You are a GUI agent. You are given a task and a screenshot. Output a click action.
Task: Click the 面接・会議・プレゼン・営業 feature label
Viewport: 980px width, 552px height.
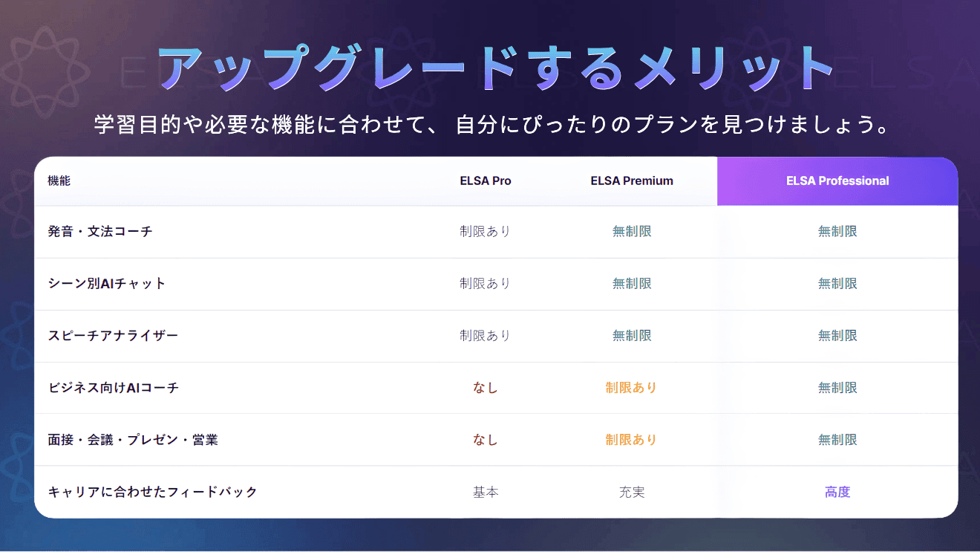pyautogui.click(x=133, y=440)
